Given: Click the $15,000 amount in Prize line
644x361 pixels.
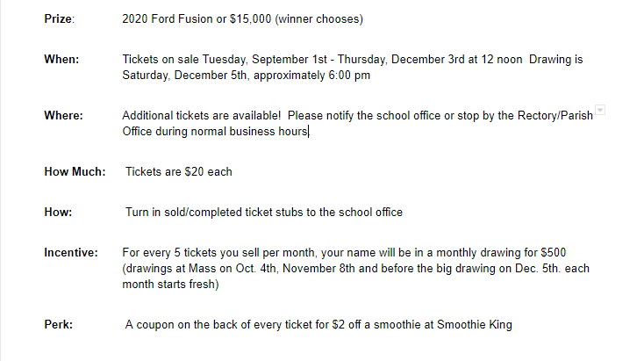Looking at the screenshot, I should (251, 19).
